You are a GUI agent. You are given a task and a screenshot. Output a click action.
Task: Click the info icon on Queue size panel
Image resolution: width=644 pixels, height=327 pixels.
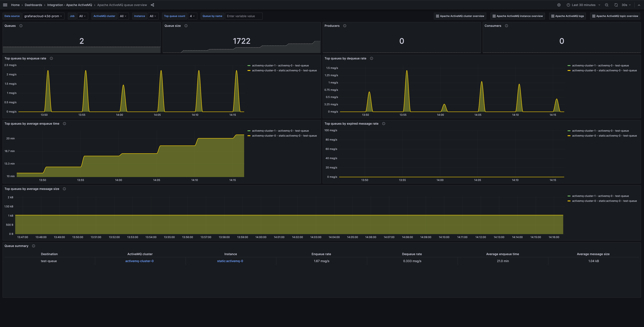pyautogui.click(x=186, y=26)
